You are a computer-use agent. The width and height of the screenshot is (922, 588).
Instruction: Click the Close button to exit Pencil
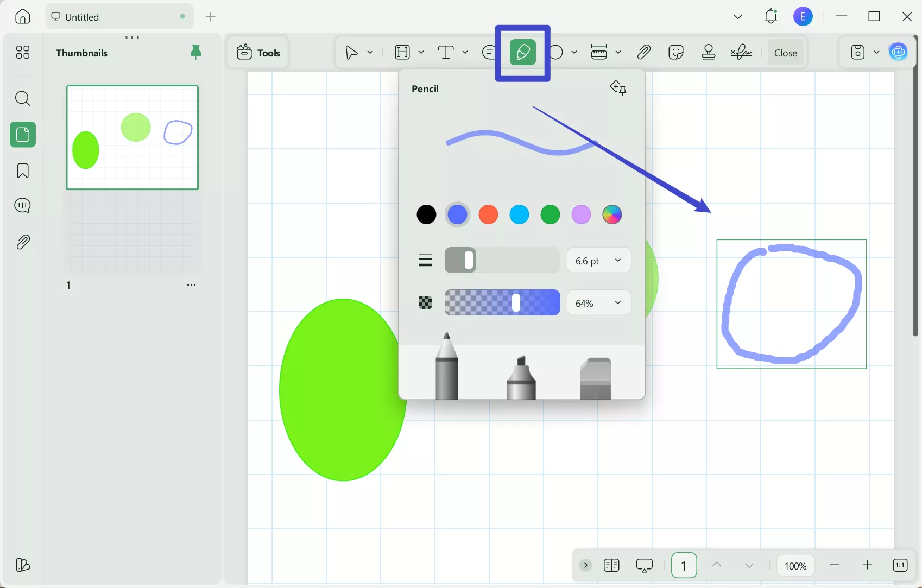[x=785, y=52]
